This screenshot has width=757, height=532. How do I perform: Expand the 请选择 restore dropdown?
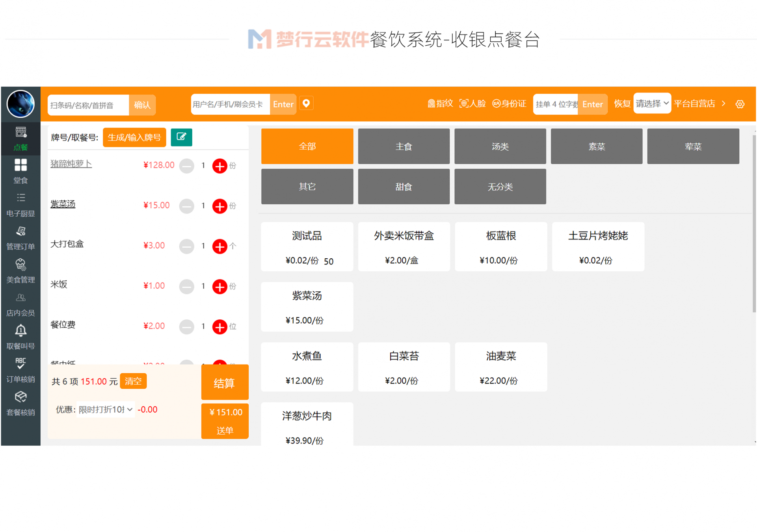pos(652,104)
